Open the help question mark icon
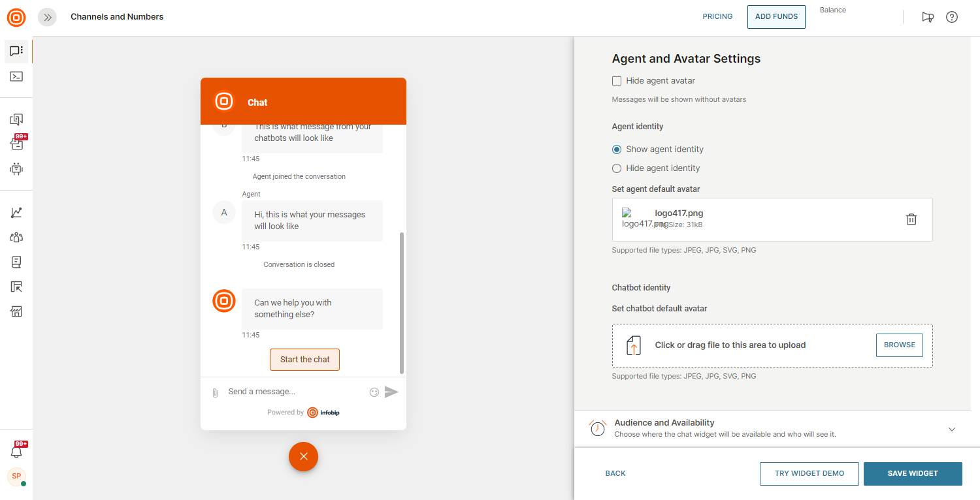Viewport: 980px width, 500px height. (952, 17)
